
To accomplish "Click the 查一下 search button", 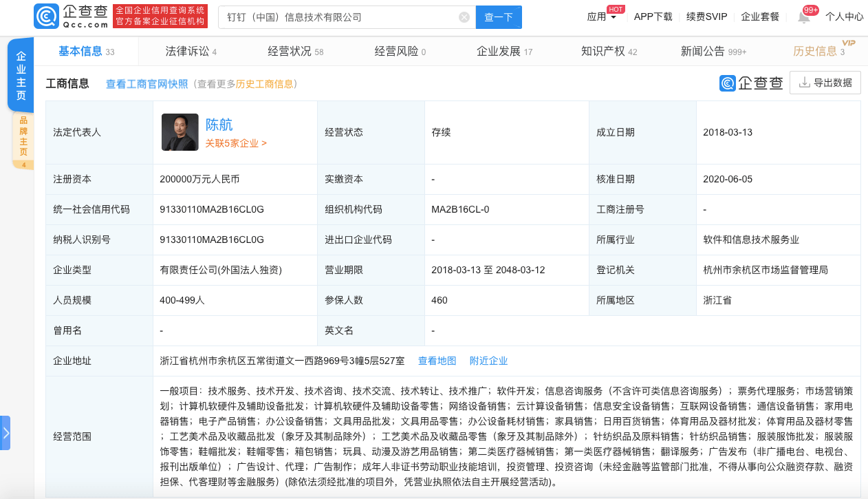I will click(499, 17).
